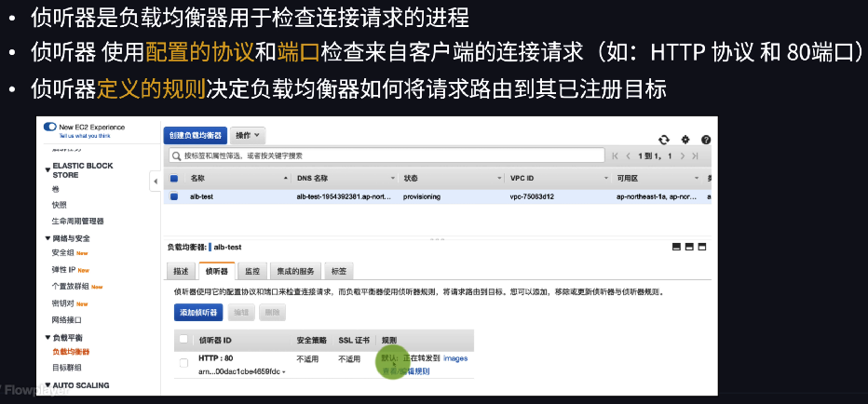Click the alb-test-1954392381 DNS name cell

pyautogui.click(x=345, y=196)
